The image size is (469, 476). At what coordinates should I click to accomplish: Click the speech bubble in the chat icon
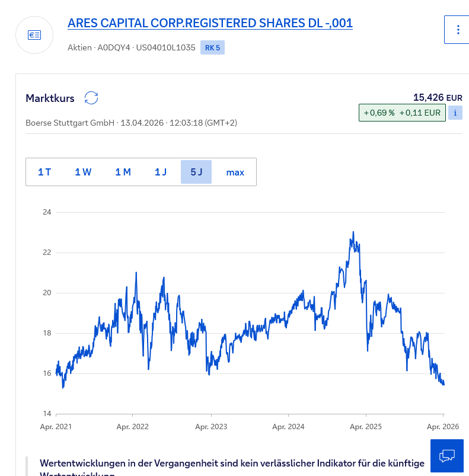coord(447,456)
